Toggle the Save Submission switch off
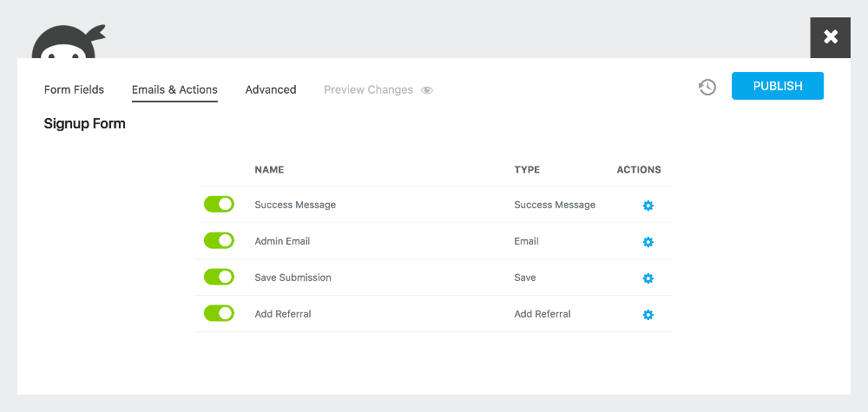The image size is (868, 412). [220, 277]
